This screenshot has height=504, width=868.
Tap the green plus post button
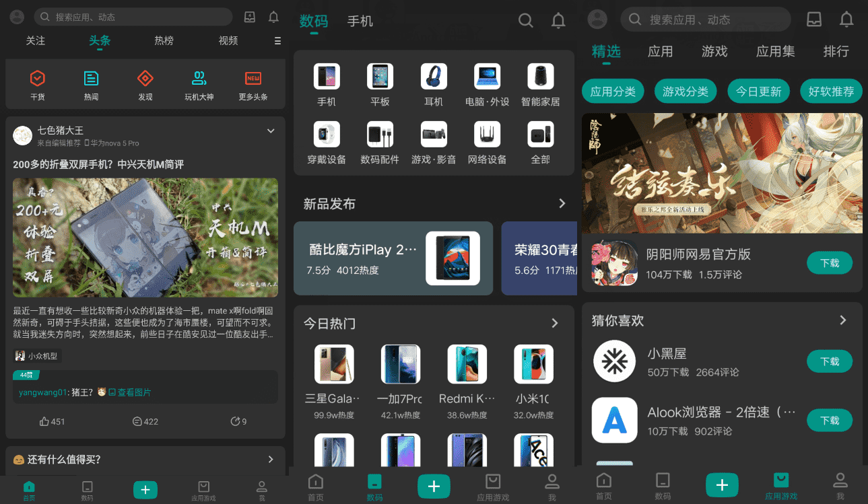[x=434, y=485]
